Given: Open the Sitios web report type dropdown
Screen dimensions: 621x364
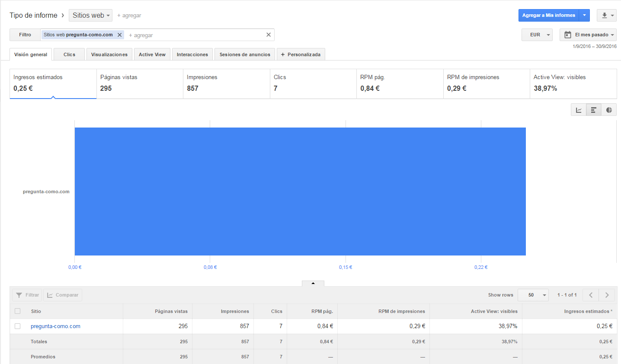Looking at the screenshot, I should tap(90, 15).
